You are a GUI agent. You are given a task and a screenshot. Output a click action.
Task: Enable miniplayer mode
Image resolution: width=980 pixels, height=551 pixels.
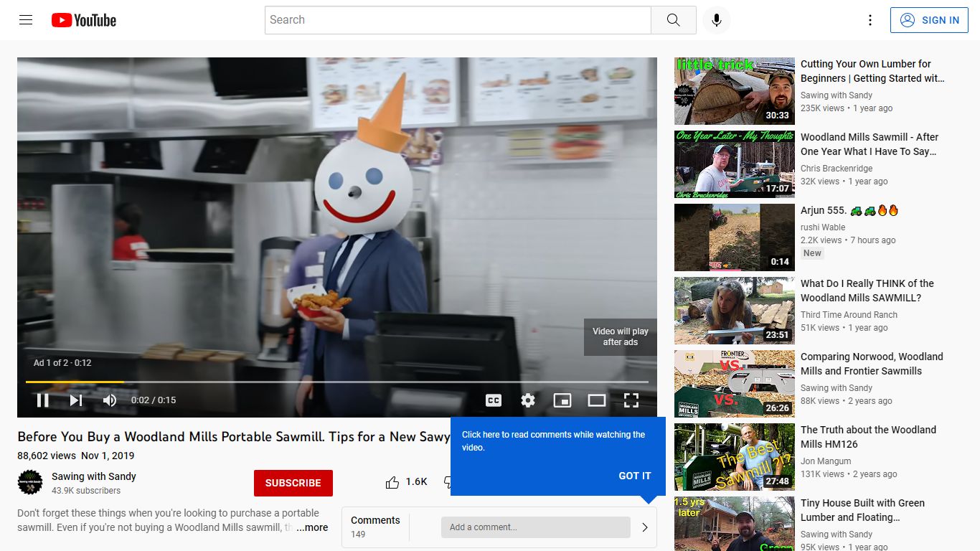tap(562, 400)
